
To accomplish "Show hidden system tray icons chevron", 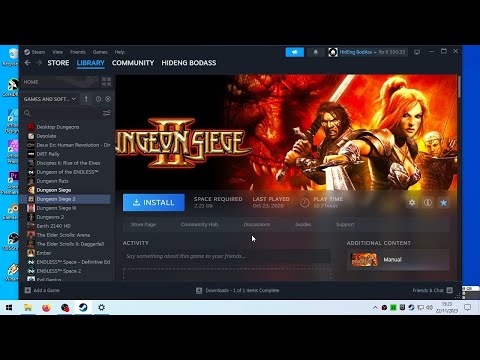I will click(x=375, y=307).
